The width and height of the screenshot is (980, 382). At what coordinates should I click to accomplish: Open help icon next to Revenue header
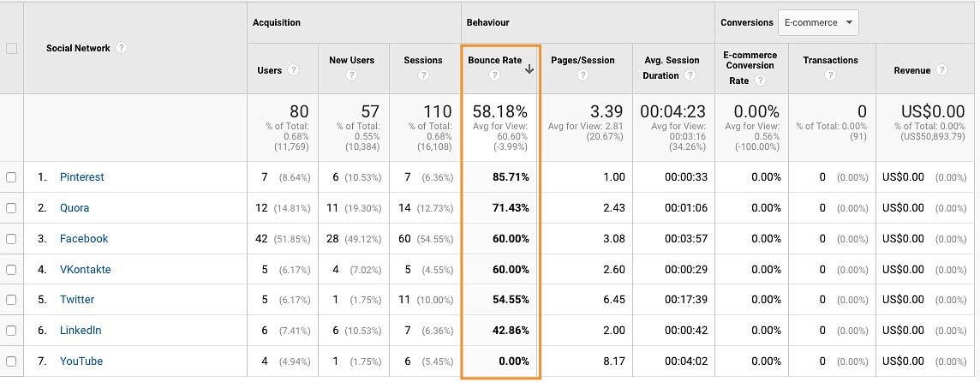click(x=941, y=70)
